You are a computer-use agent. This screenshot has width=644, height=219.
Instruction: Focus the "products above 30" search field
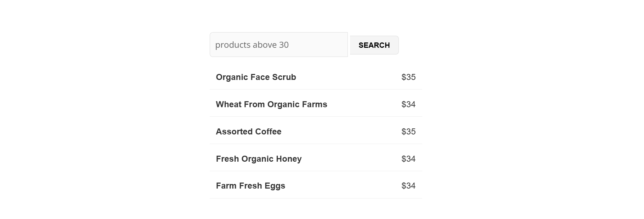278,45
